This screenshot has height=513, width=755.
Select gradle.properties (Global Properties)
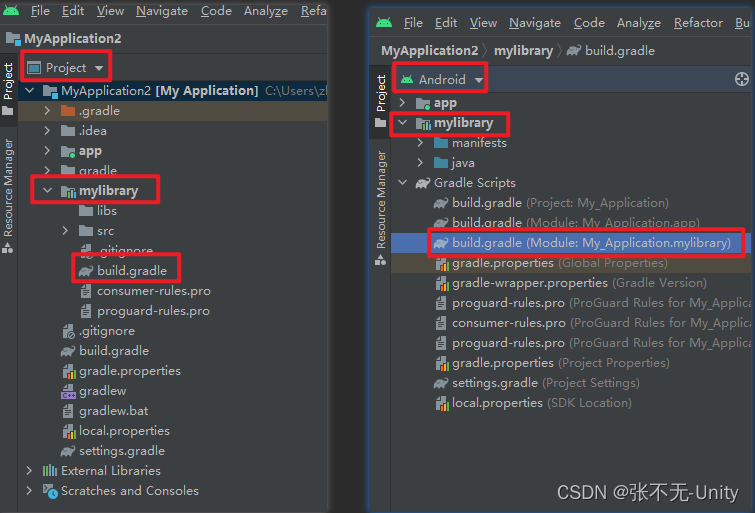click(x=552, y=263)
